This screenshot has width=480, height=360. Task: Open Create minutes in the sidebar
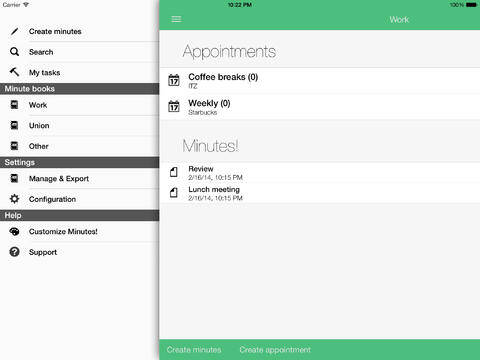pyautogui.click(x=80, y=31)
